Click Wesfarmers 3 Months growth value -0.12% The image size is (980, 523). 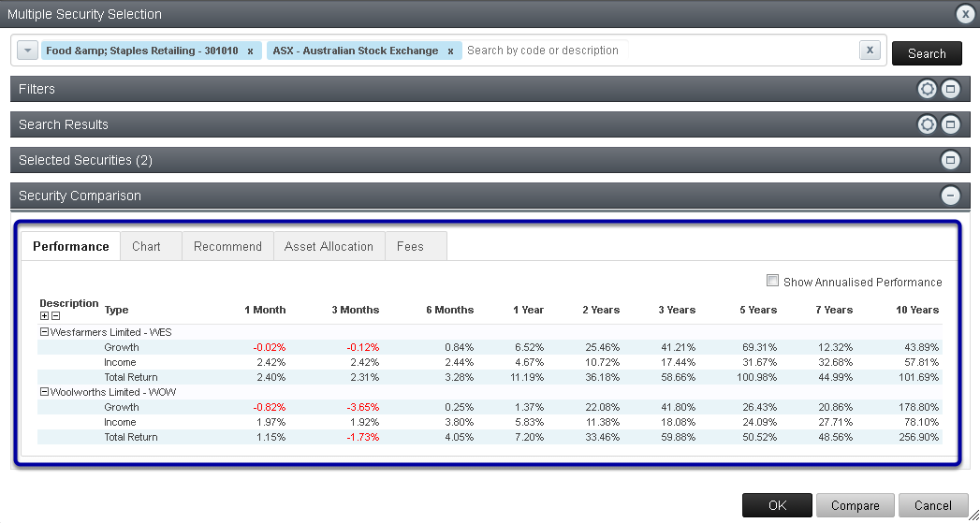point(363,347)
